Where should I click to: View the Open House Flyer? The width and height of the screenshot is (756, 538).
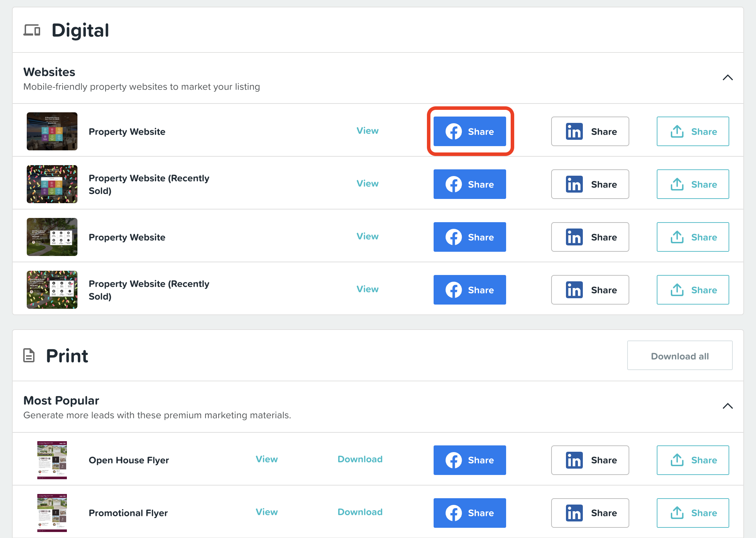point(266,459)
